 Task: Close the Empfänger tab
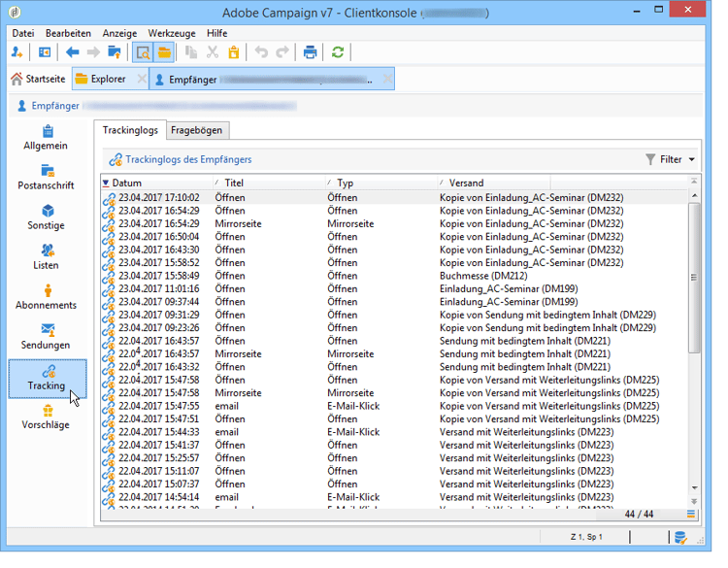[387, 80]
